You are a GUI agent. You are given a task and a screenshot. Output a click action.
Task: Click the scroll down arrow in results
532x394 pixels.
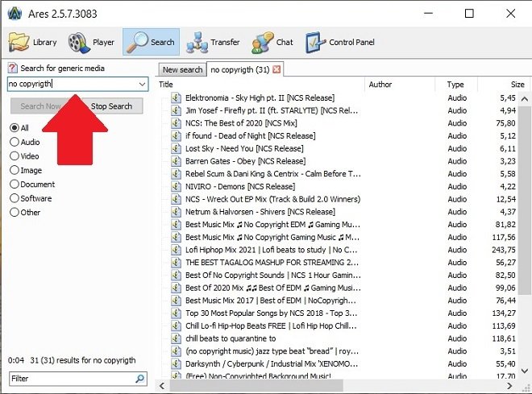524,371
